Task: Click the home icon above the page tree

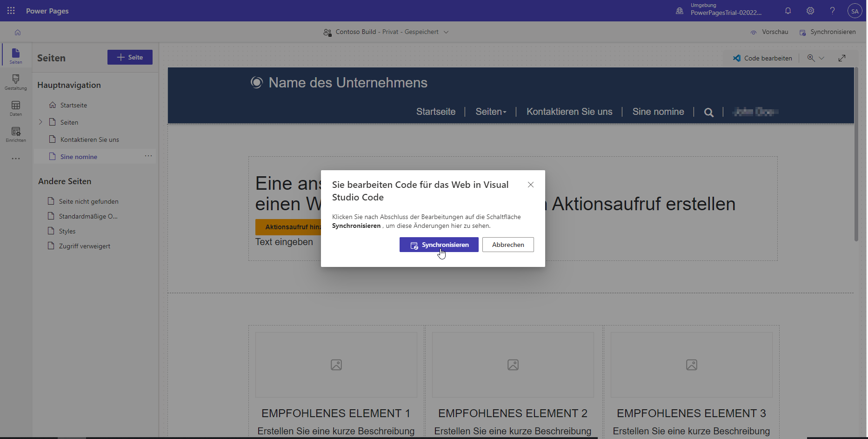Action: pos(17,32)
